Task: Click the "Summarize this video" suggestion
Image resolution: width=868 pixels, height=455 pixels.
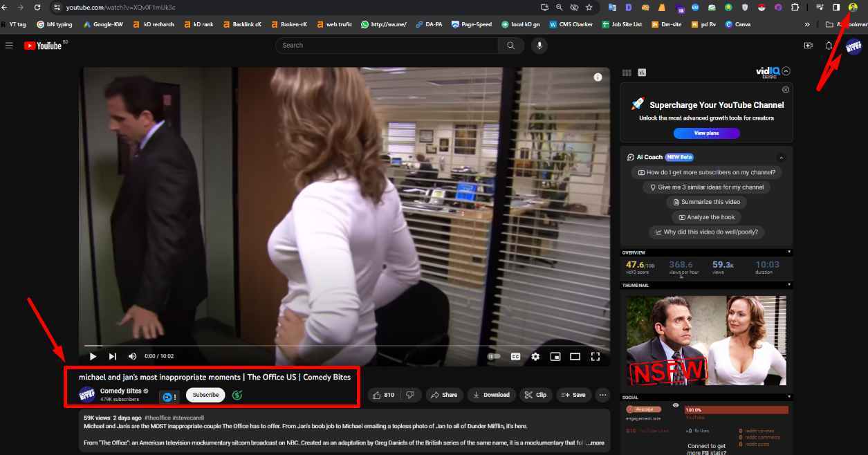Action: tap(706, 202)
